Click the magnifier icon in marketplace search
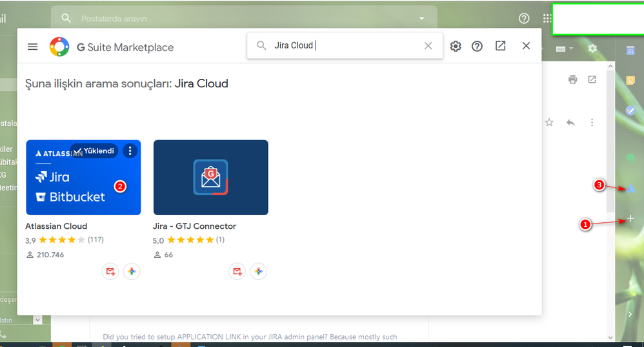The width and height of the screenshot is (644, 347). click(x=261, y=45)
